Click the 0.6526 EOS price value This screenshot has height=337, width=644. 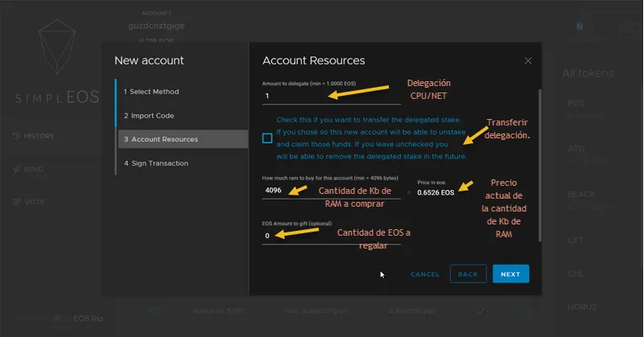pos(436,192)
